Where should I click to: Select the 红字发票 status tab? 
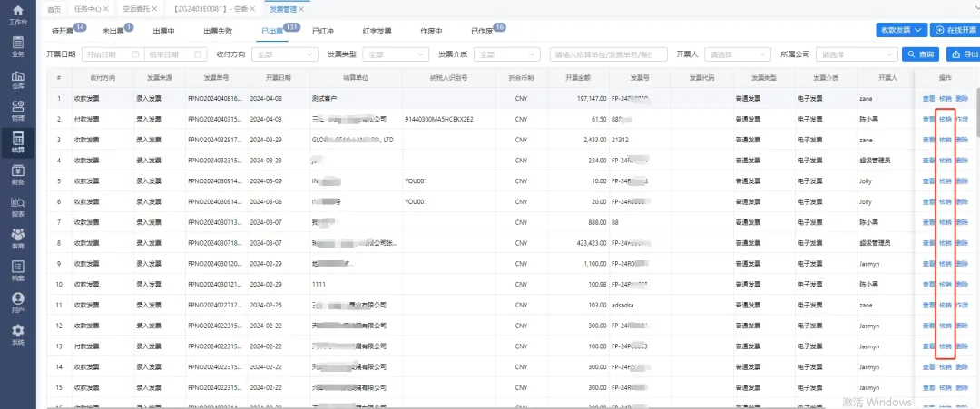point(377,31)
